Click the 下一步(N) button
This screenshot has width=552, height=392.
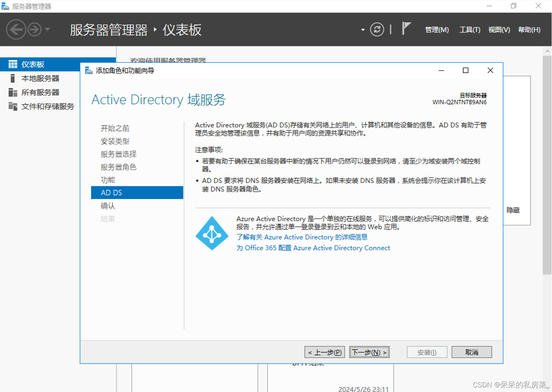369,352
